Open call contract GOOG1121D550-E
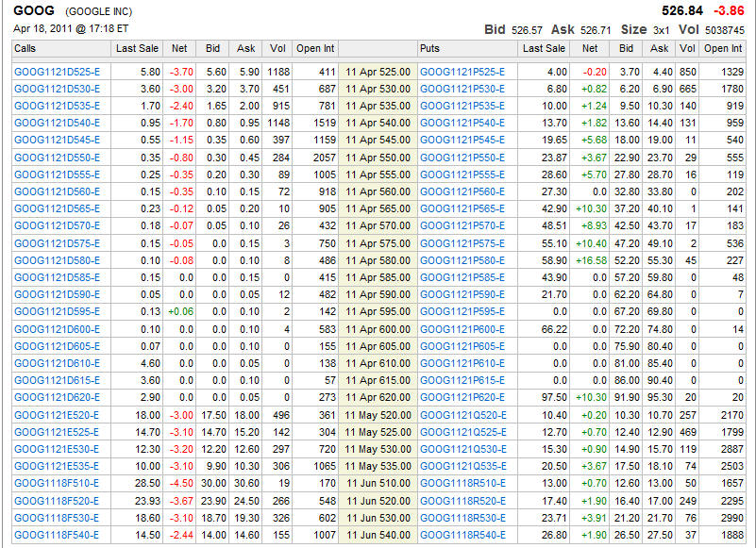 tap(57, 157)
